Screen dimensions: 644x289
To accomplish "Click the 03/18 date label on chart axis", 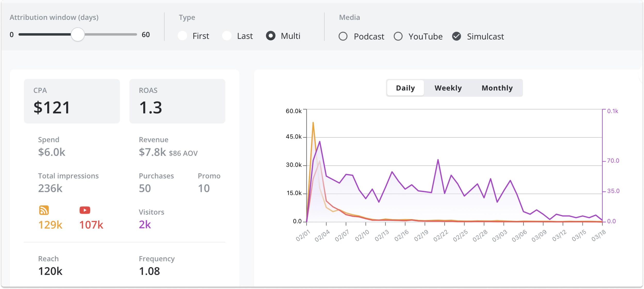I will coord(599,235).
